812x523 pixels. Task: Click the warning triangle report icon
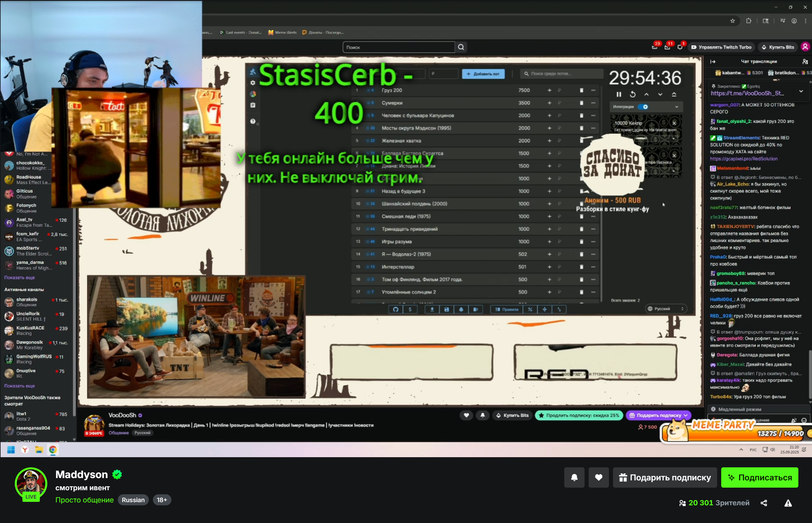click(x=788, y=503)
